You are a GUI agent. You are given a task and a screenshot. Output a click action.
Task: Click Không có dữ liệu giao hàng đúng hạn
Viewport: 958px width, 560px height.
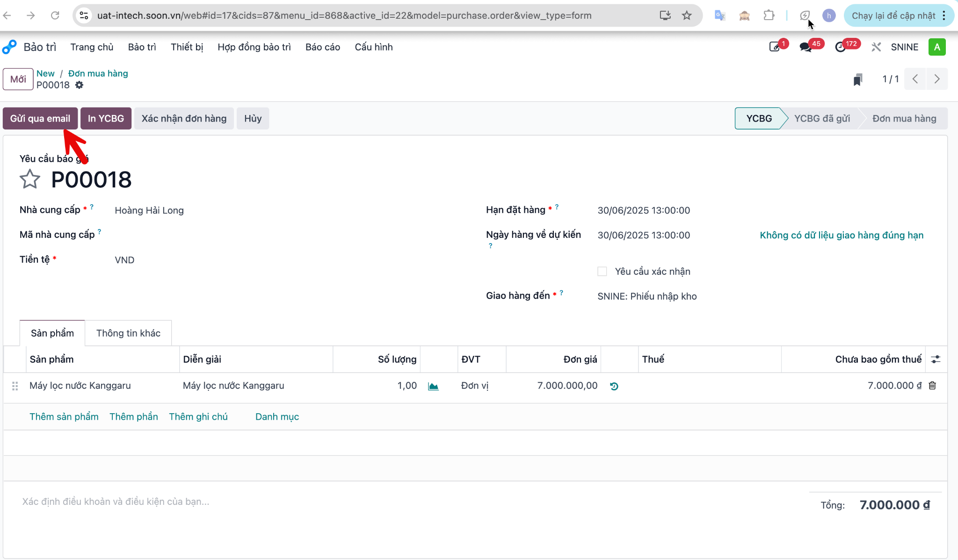pyautogui.click(x=842, y=235)
